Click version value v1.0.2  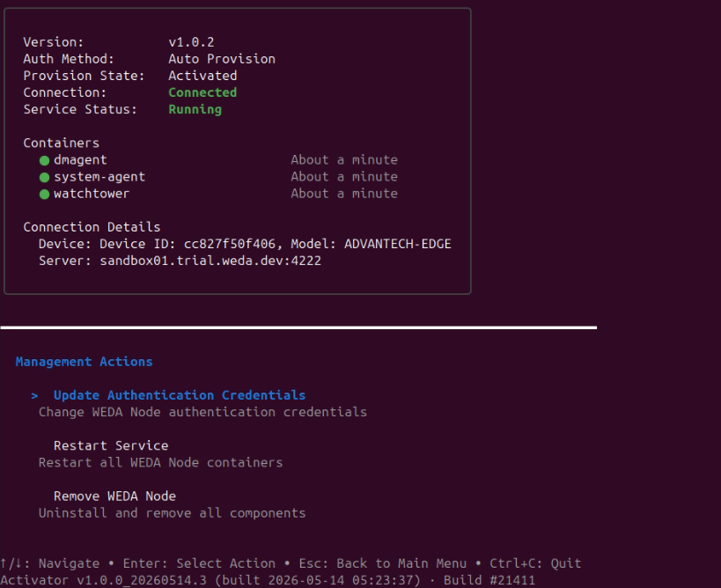coord(191,42)
